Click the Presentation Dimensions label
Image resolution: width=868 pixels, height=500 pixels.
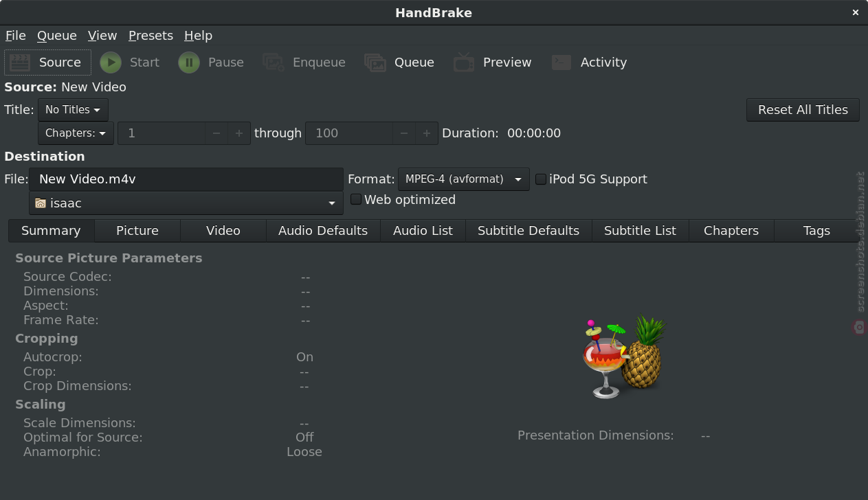click(596, 435)
